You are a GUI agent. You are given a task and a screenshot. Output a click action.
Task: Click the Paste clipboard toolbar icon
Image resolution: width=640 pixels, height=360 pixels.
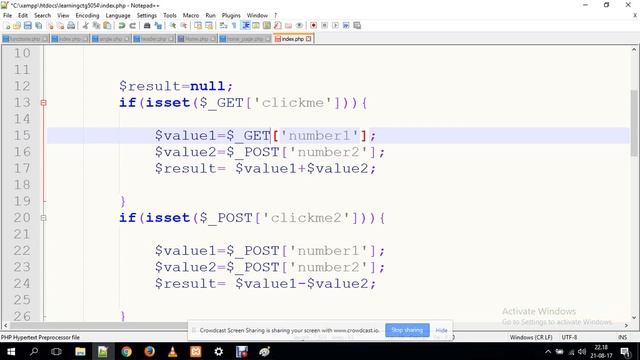coord(107,25)
